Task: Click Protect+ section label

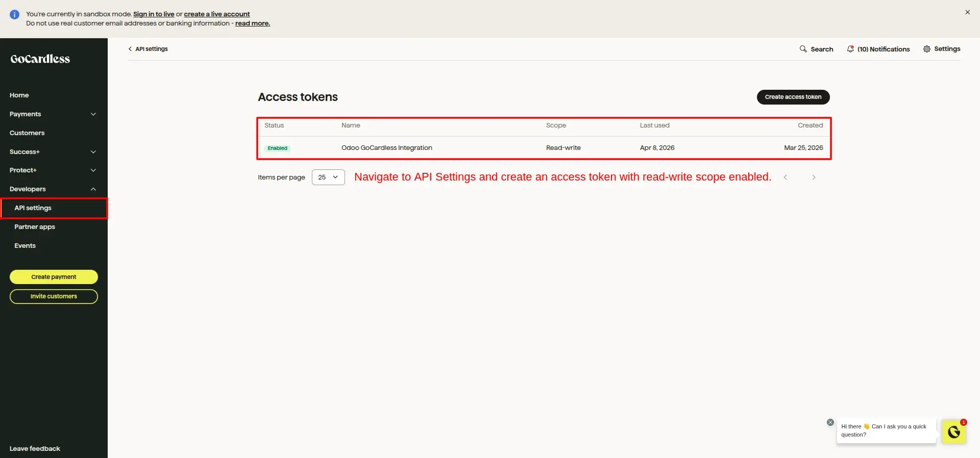Action: (x=23, y=170)
